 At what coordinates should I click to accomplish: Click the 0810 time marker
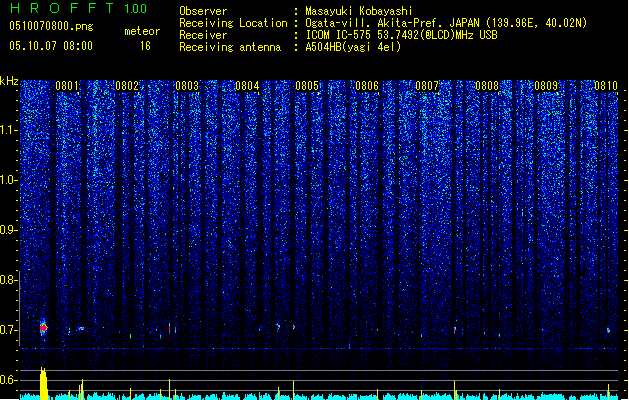[x=606, y=85]
